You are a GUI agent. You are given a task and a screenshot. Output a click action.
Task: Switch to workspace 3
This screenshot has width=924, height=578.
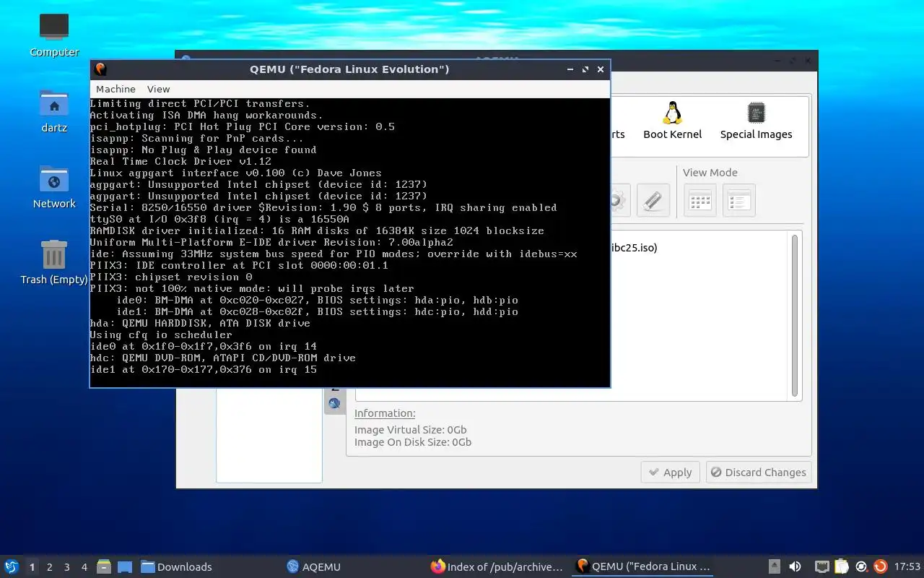point(67,567)
